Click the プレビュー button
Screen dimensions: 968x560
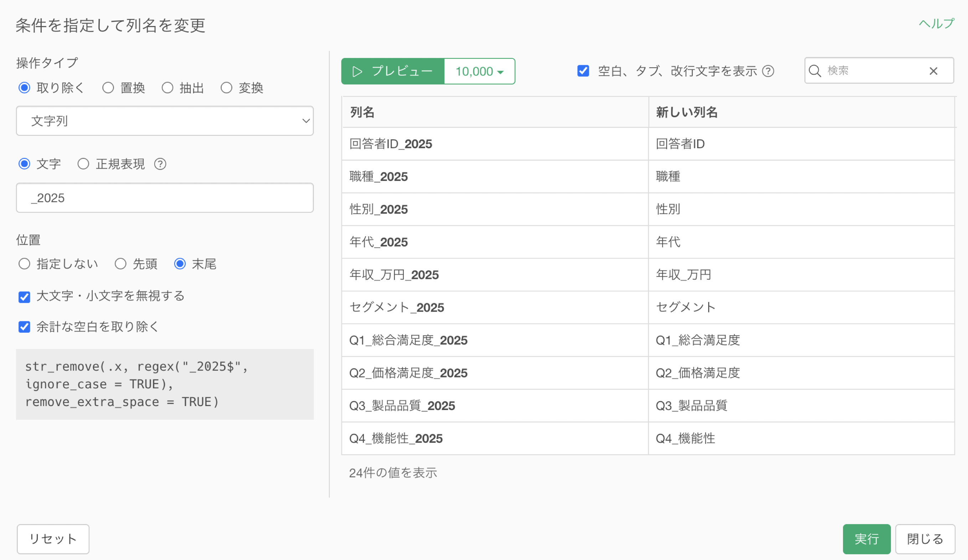(x=392, y=71)
